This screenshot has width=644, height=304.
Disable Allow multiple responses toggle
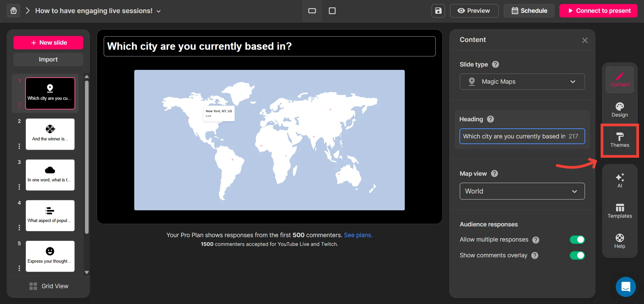tap(577, 240)
